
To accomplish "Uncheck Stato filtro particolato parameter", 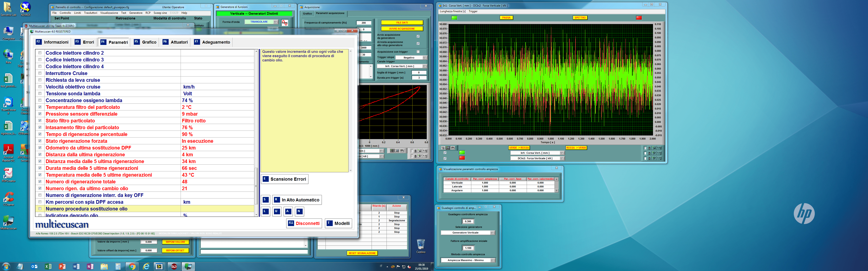I will (40, 121).
